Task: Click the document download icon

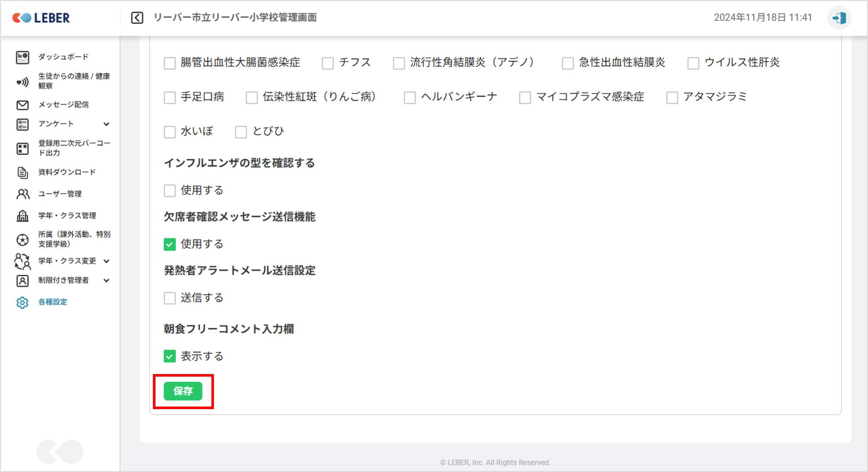Action: pos(23,173)
